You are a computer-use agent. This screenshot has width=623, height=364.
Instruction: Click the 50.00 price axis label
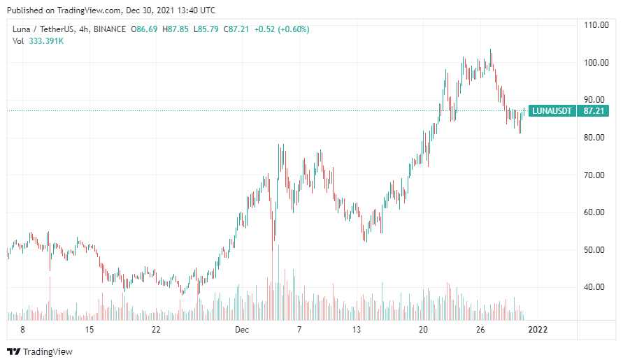click(x=594, y=249)
